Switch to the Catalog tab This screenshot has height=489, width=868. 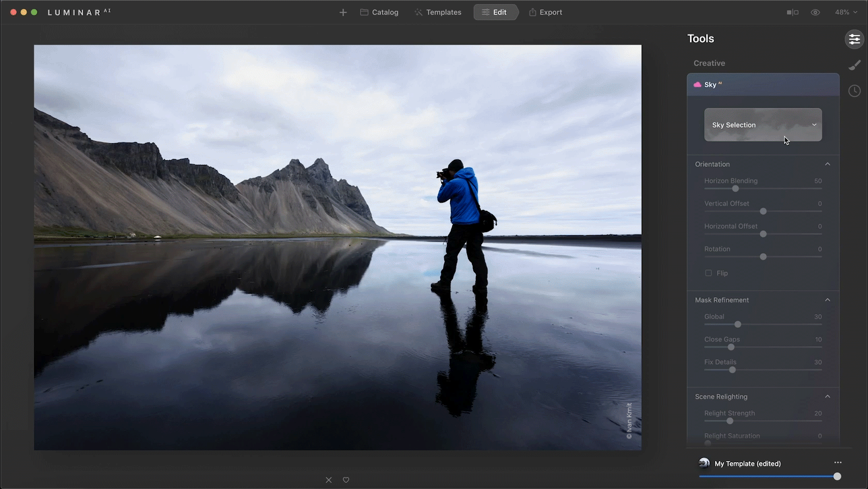379,12
